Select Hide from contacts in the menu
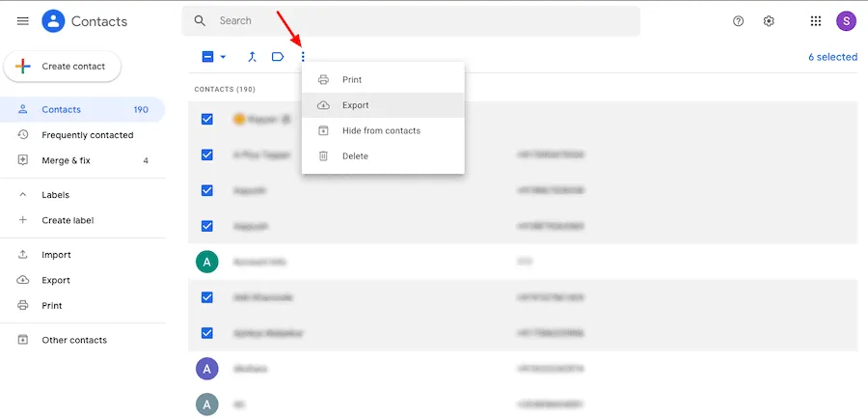Image resolution: width=868 pixels, height=419 pixels. click(x=383, y=130)
